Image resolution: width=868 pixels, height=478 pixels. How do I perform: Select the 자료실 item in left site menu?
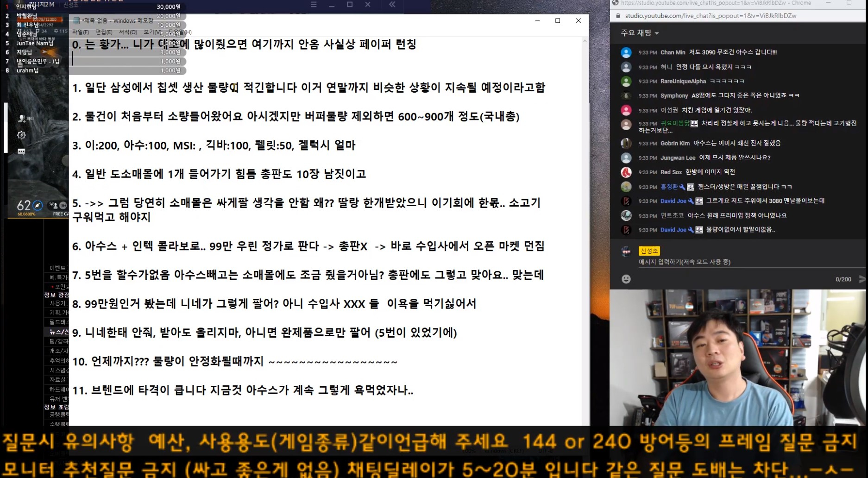point(59,379)
